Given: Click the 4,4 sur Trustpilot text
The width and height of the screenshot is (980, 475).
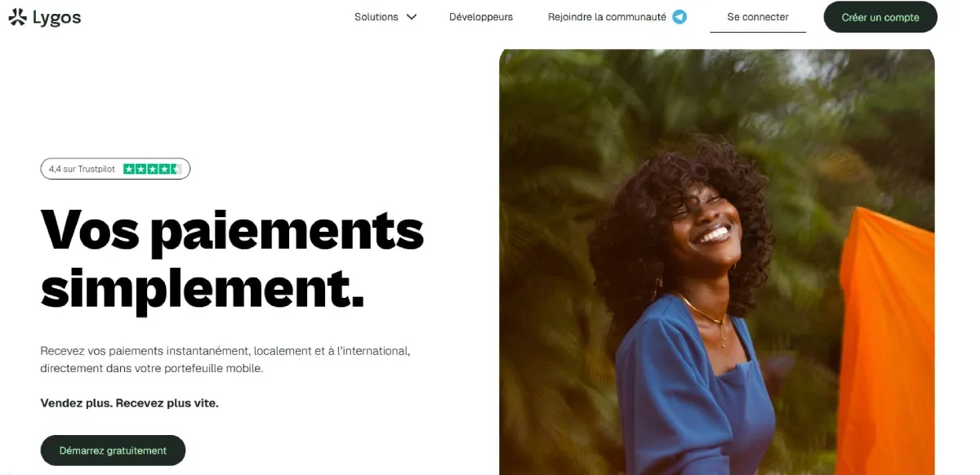Looking at the screenshot, I should [82, 169].
